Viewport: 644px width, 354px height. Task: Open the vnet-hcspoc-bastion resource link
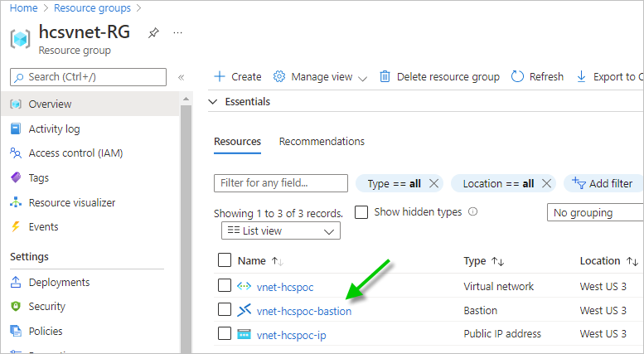point(304,311)
